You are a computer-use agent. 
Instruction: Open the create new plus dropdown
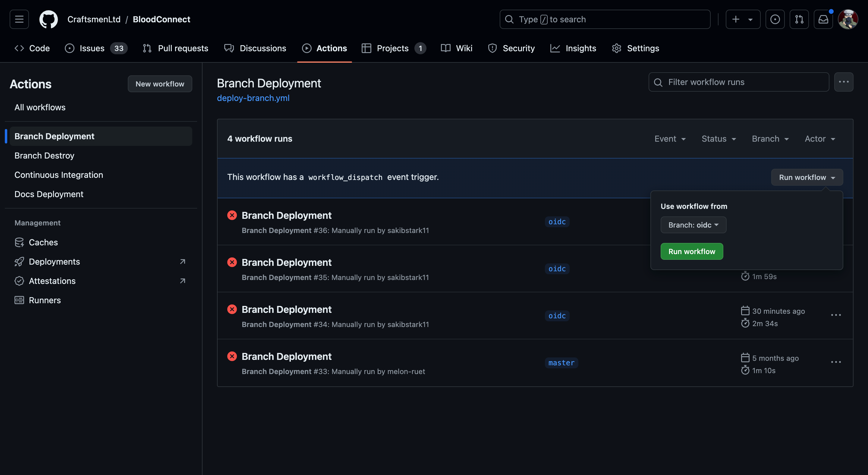coord(743,19)
